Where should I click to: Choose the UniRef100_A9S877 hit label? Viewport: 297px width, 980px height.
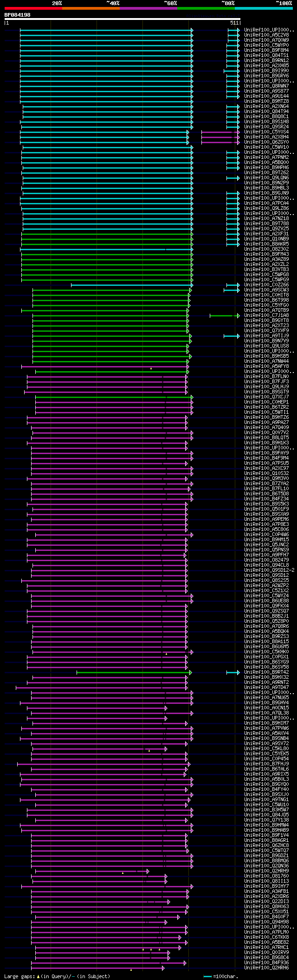[266, 91]
